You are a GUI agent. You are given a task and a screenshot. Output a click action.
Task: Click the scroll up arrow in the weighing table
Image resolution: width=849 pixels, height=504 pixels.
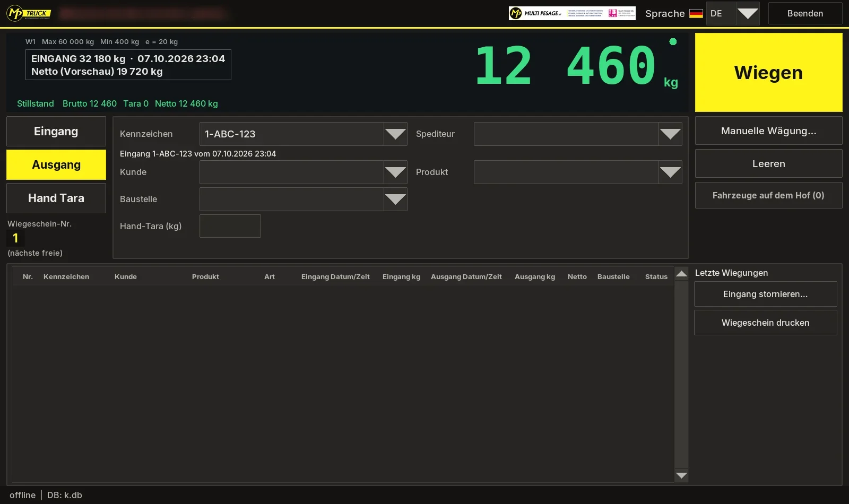[x=681, y=274]
